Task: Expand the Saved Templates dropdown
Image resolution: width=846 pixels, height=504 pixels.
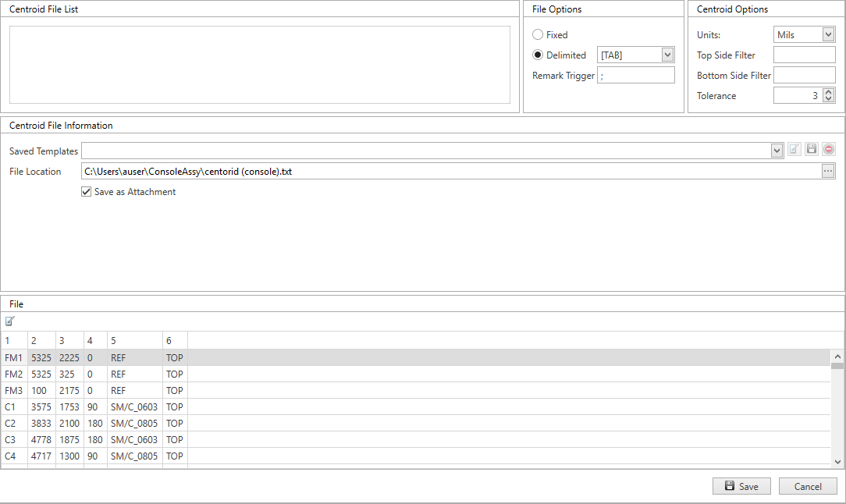Action: 777,150
